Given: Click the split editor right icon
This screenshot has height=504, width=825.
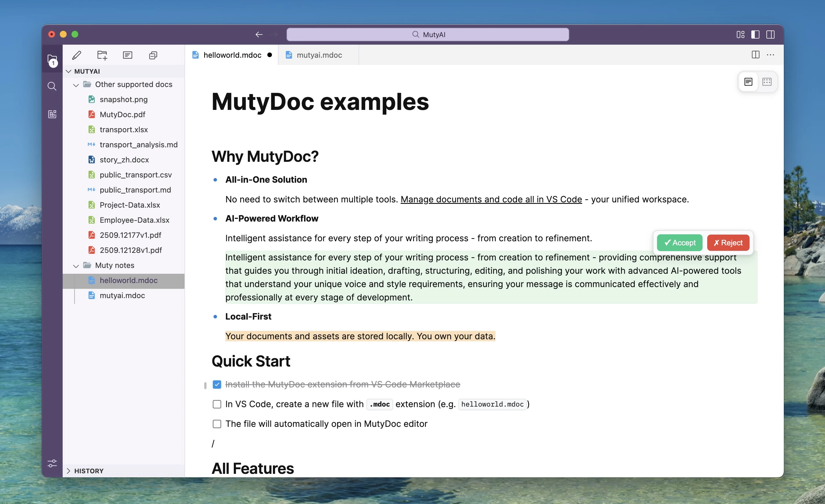Looking at the screenshot, I should [755, 55].
